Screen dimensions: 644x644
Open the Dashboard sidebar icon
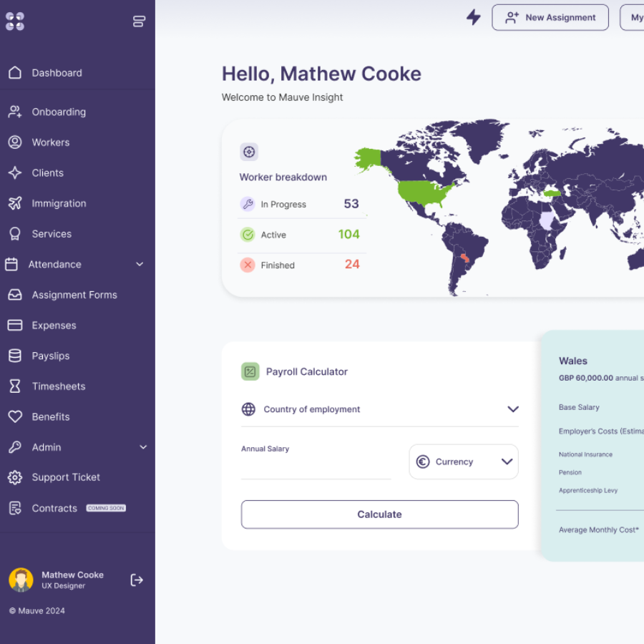coord(15,72)
